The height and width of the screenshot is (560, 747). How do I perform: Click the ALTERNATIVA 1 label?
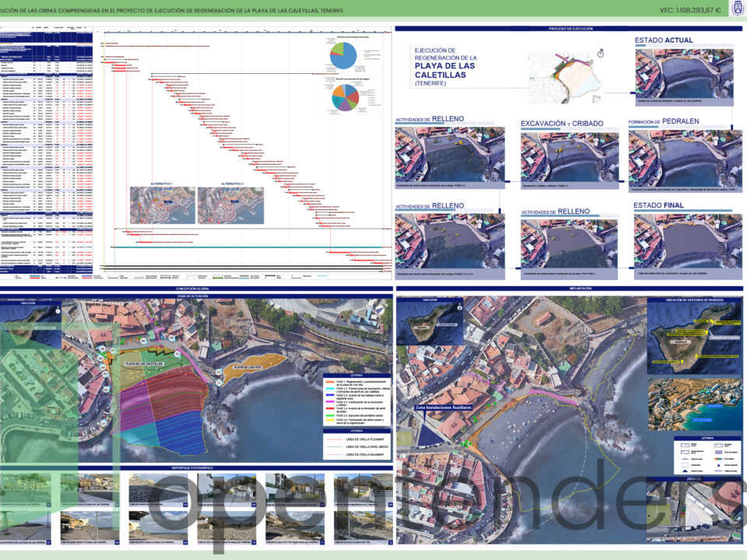[162, 184]
